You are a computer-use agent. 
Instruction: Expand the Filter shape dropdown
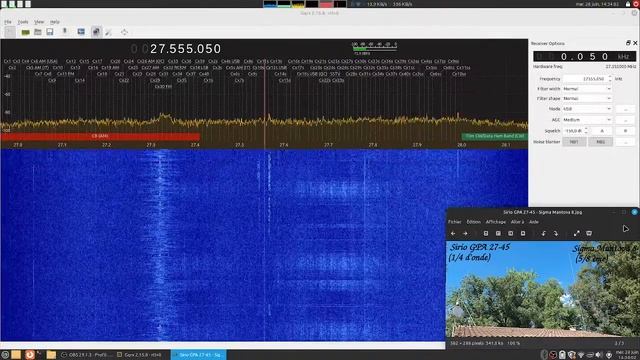pos(587,98)
